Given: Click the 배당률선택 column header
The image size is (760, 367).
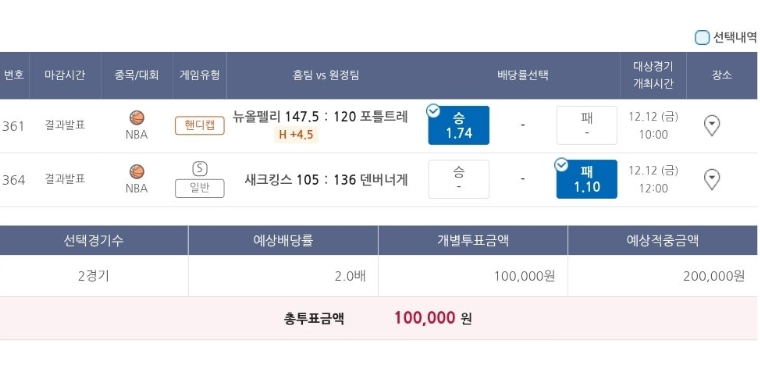Looking at the screenshot, I should (x=522, y=76).
